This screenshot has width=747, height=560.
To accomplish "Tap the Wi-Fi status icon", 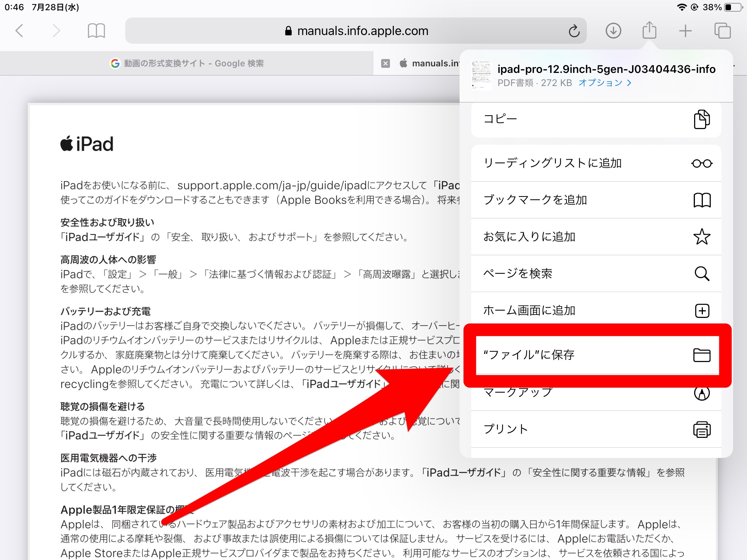I will tap(682, 7).
